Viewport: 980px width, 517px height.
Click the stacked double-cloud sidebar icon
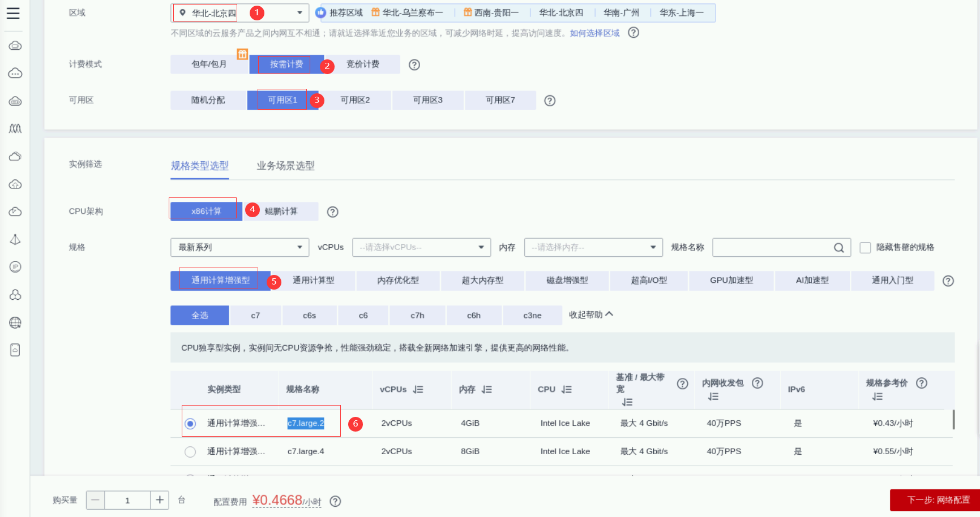click(15, 156)
